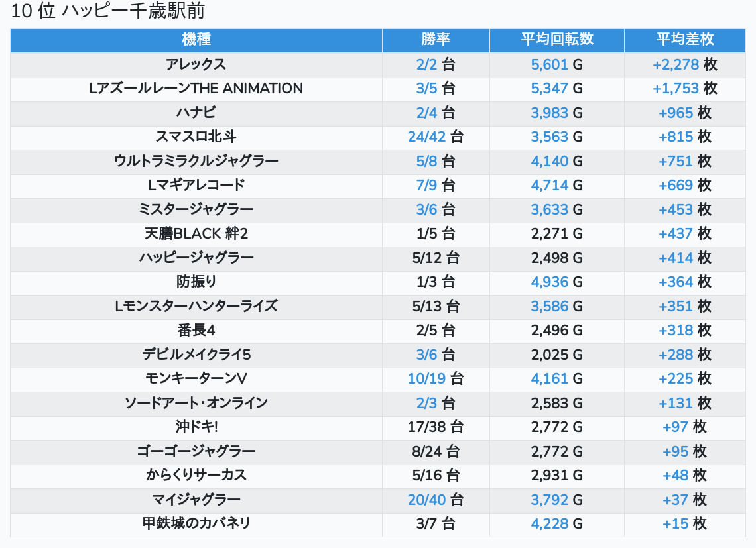Select 'Lモンスターハンターライズ' row name
This screenshot has height=548, width=756.
coord(196,306)
